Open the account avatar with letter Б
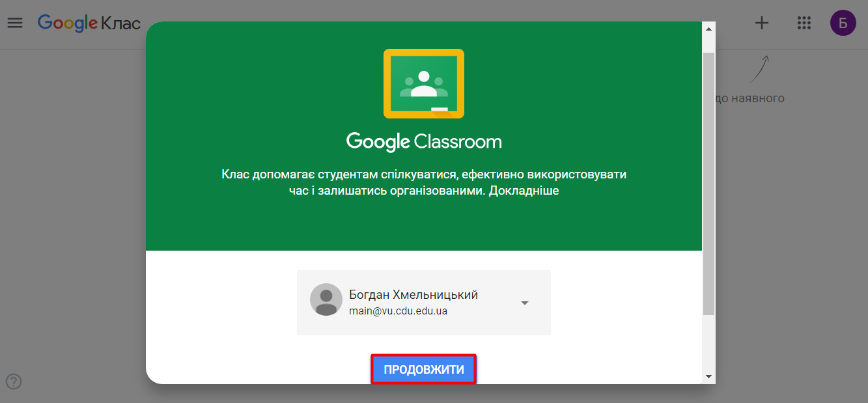Viewport: 868px width, 403px height. pyautogui.click(x=843, y=23)
